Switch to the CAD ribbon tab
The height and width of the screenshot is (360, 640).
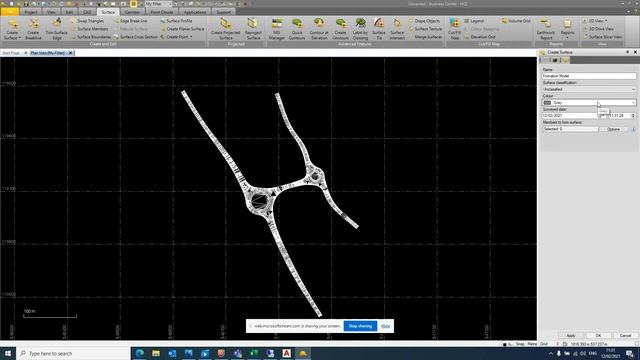tap(87, 12)
